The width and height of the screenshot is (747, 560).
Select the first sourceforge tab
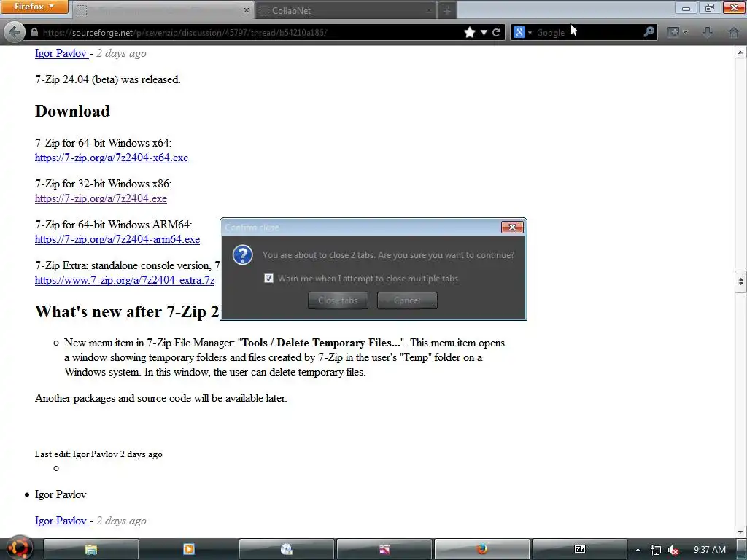pyautogui.click(x=163, y=10)
